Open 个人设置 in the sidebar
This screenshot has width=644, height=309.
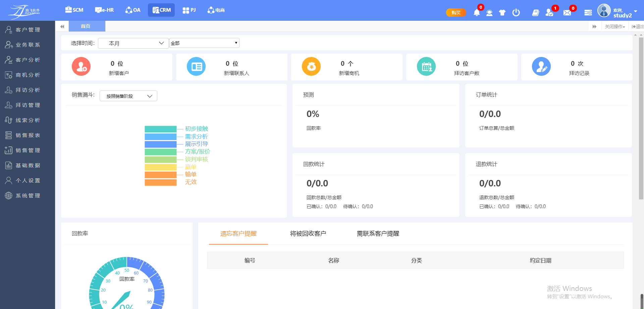tap(28, 181)
